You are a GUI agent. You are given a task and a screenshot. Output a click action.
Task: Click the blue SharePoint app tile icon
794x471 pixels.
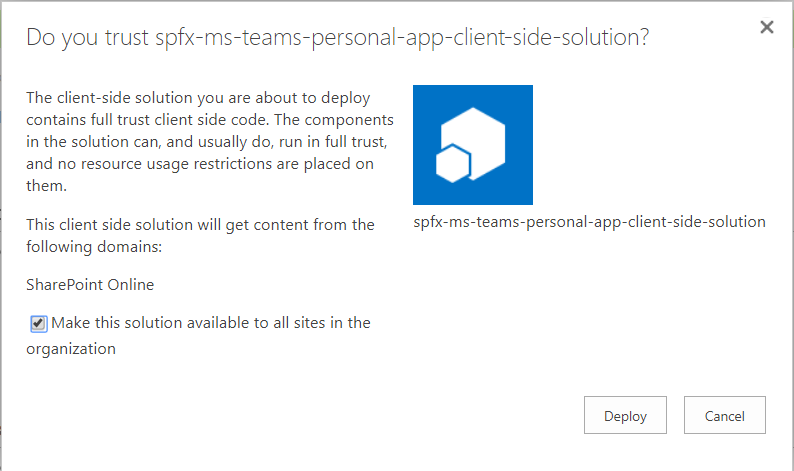click(473, 145)
